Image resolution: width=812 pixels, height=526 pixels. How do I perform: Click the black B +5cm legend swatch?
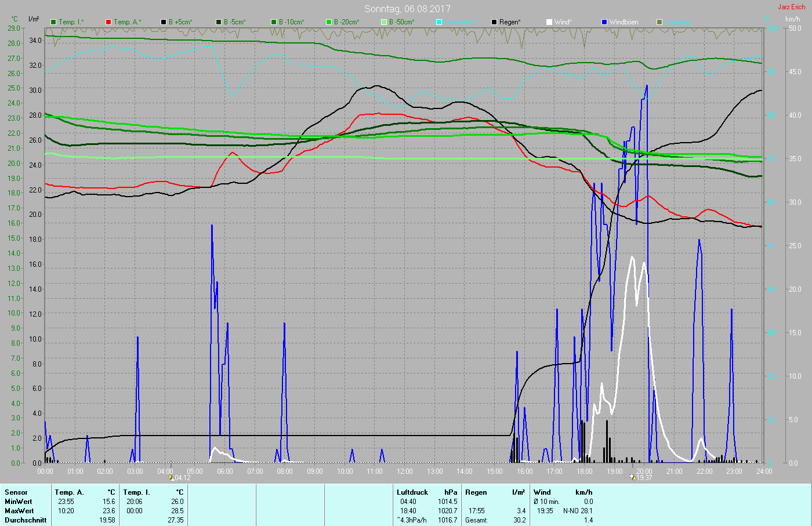coord(164,22)
